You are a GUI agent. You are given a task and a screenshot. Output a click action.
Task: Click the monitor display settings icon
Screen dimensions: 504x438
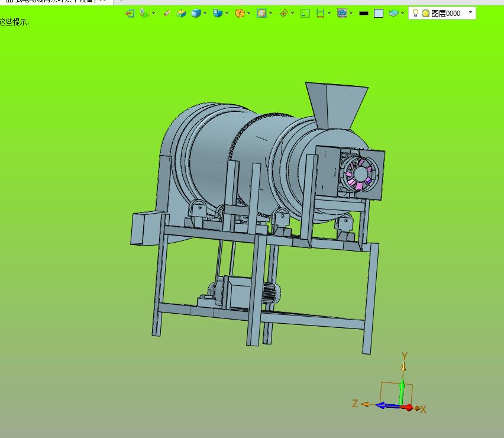click(342, 13)
